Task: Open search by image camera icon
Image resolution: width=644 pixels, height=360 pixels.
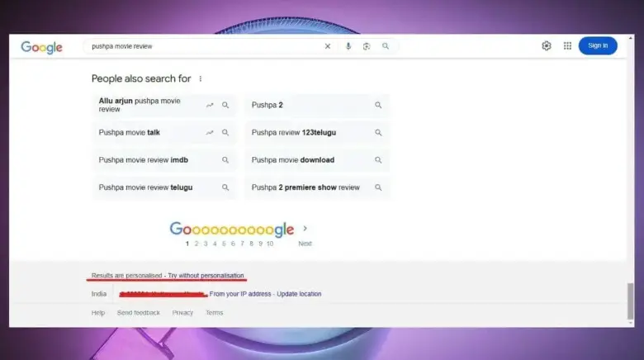Action: tap(367, 46)
